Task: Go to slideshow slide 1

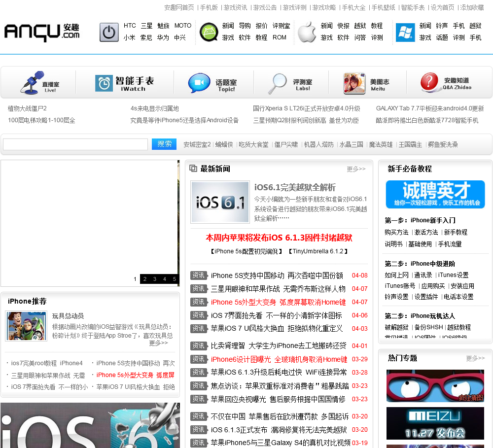Action: (135, 279)
